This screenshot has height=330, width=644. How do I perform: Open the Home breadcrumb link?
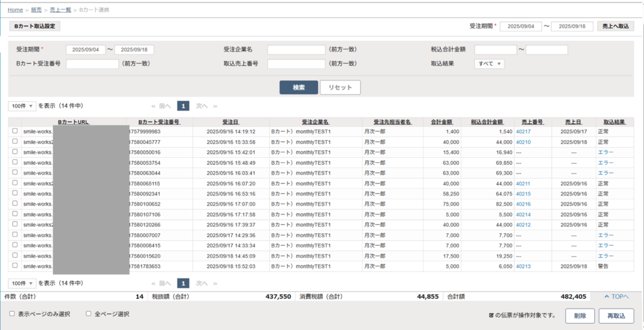[x=16, y=10]
